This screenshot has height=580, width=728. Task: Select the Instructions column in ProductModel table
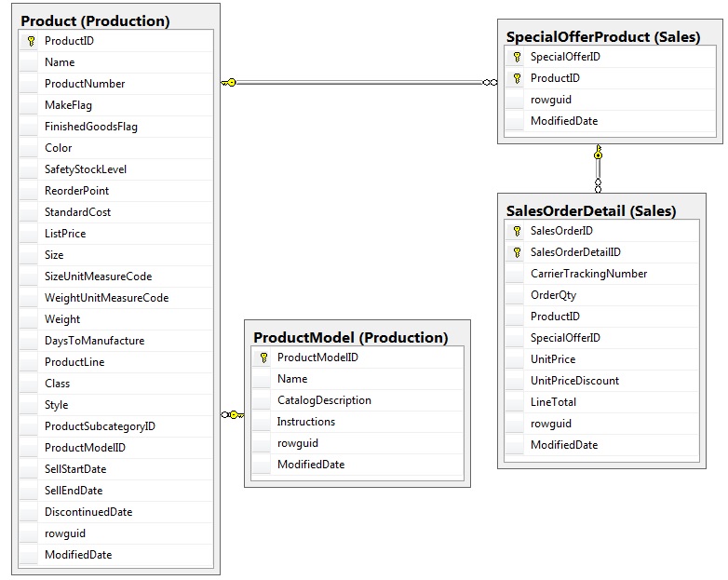pos(306,422)
